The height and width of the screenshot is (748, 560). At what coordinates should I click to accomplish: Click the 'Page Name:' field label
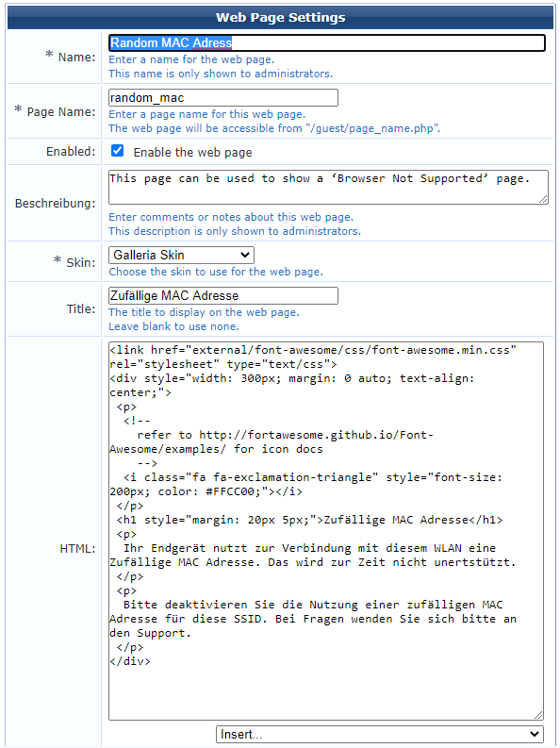click(x=61, y=111)
